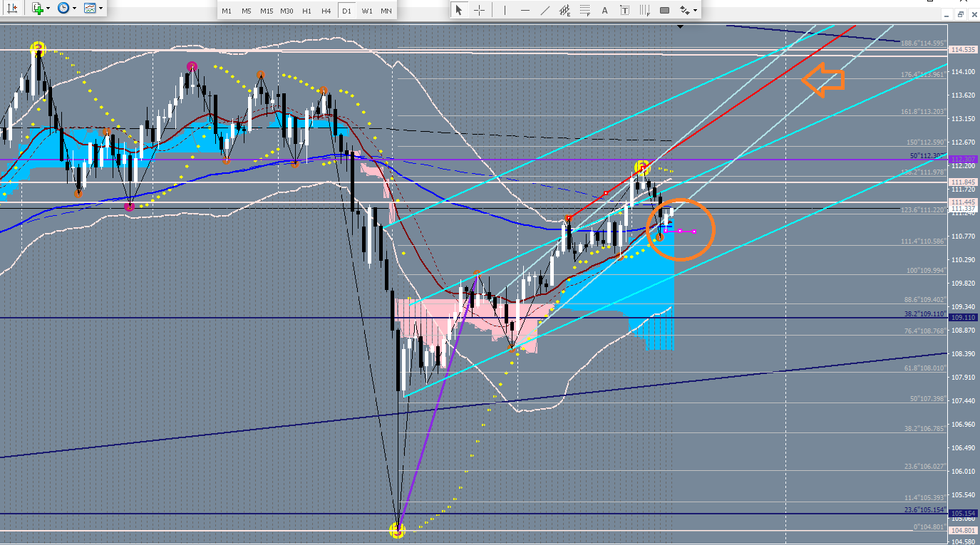Open the indicators list dropdown arrow
This screenshot has width=980, height=545.
pos(48,9)
